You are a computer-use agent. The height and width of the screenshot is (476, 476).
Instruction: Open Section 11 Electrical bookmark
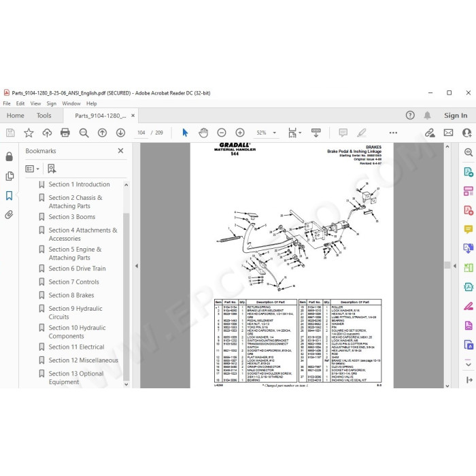tap(76, 347)
